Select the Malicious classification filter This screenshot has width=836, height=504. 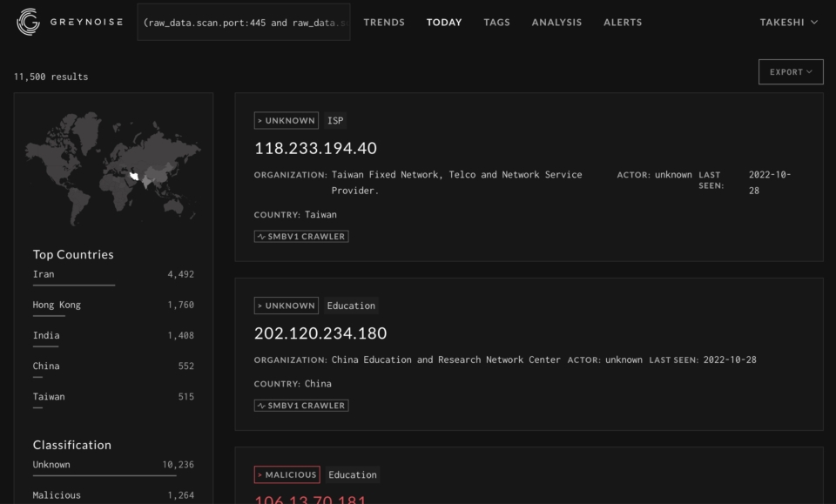57,494
